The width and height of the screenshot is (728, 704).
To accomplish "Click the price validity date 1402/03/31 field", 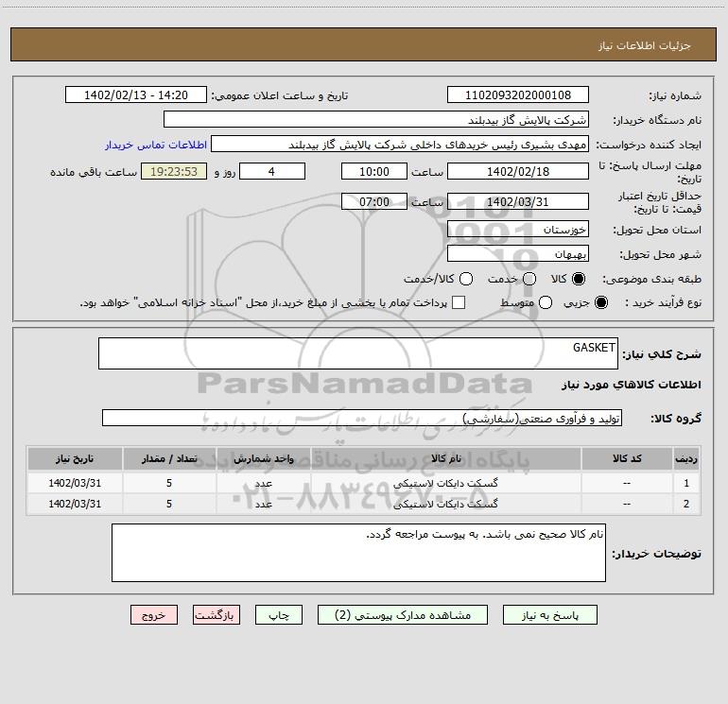I will (x=518, y=201).
